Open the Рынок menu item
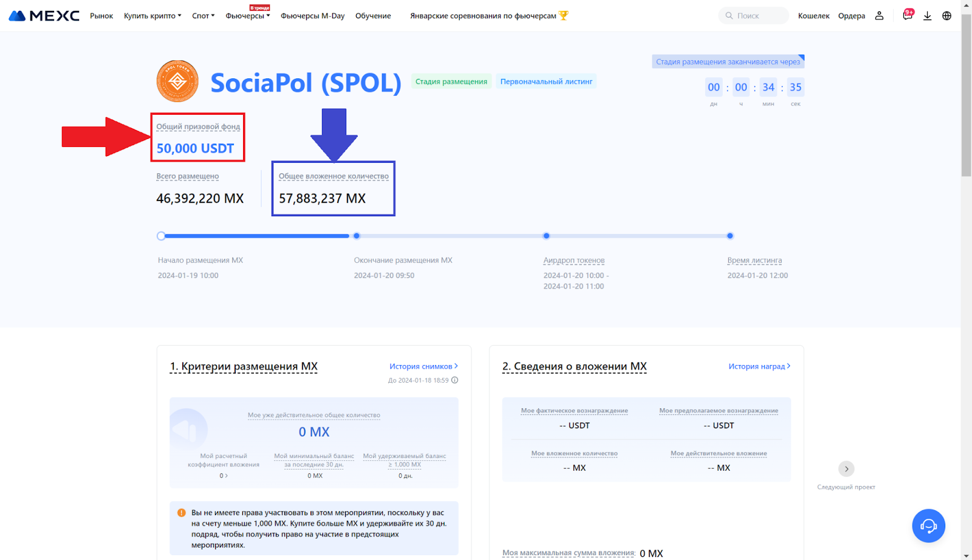972x560 pixels. (x=101, y=16)
